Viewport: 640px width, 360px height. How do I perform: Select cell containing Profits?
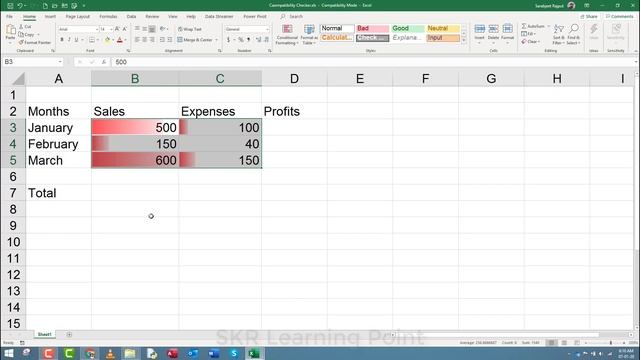[294, 111]
